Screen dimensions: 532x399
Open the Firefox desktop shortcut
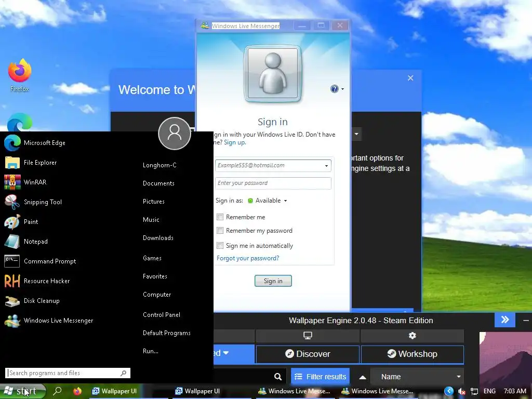[x=19, y=75]
